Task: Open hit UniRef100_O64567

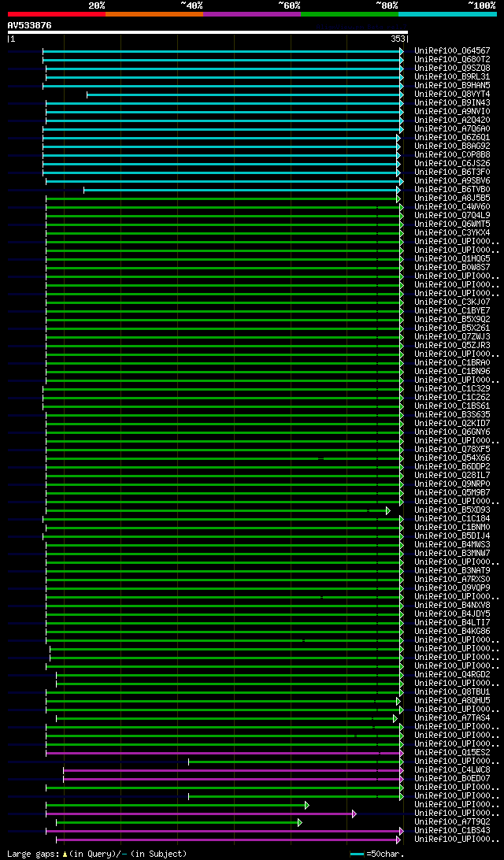Action: pyautogui.click(x=453, y=50)
